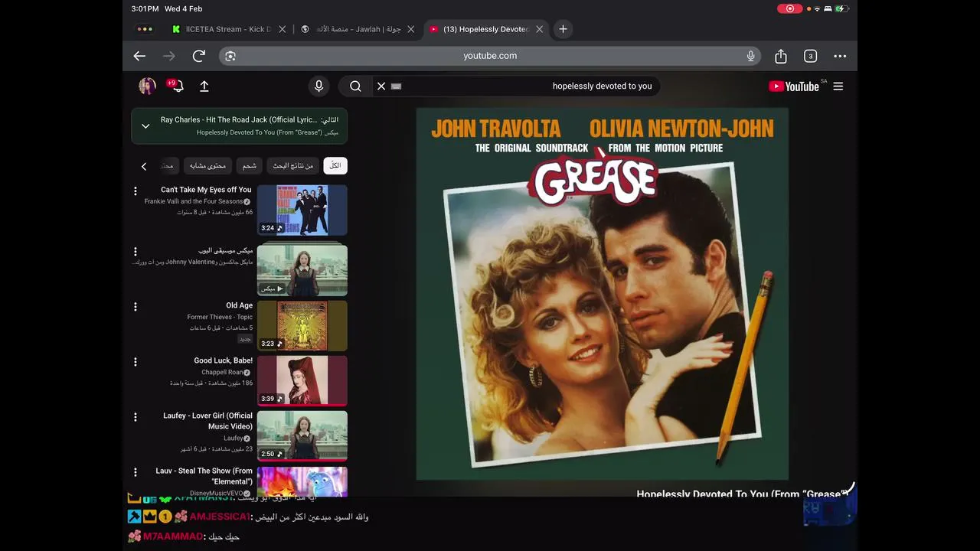Select the شحم filter chip
This screenshot has width=980, height=551.
pyautogui.click(x=250, y=166)
